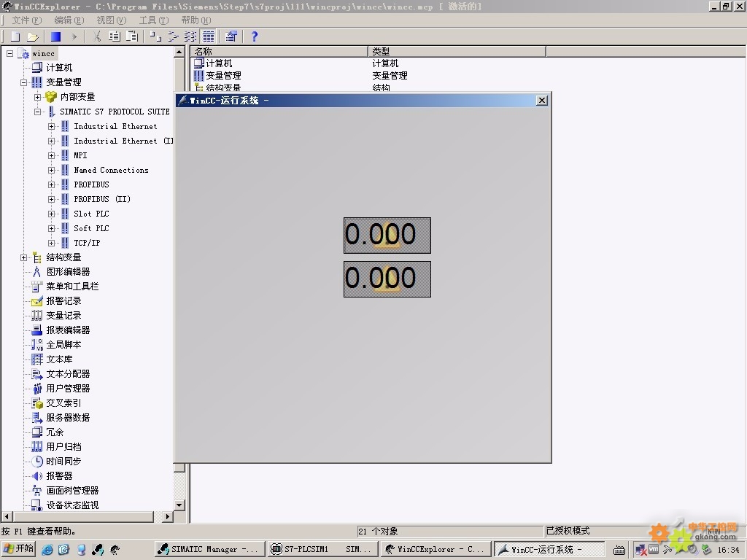Open the 帮助 menu
Screen dimensions: 747x560
(196, 20)
